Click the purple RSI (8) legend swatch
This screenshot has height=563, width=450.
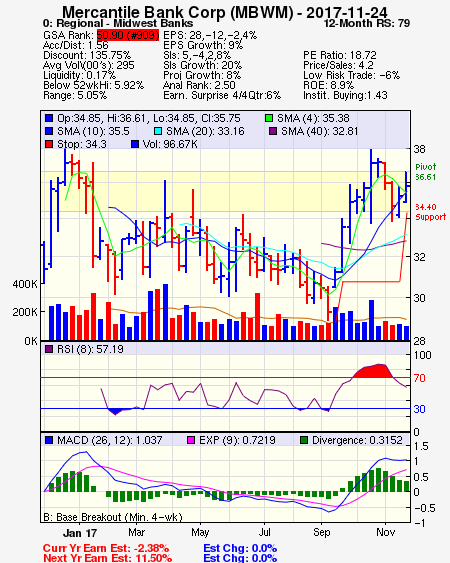point(49,349)
